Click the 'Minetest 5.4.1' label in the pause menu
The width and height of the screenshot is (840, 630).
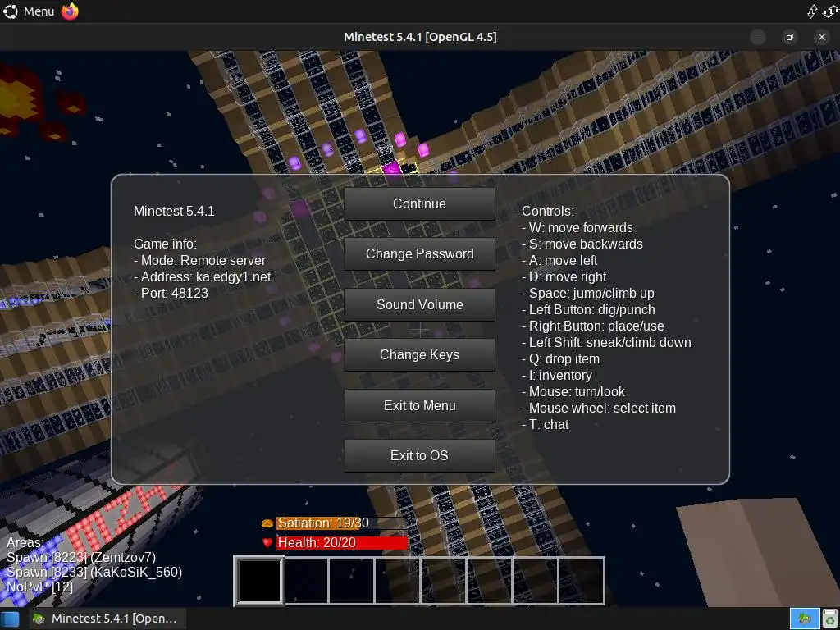(174, 211)
